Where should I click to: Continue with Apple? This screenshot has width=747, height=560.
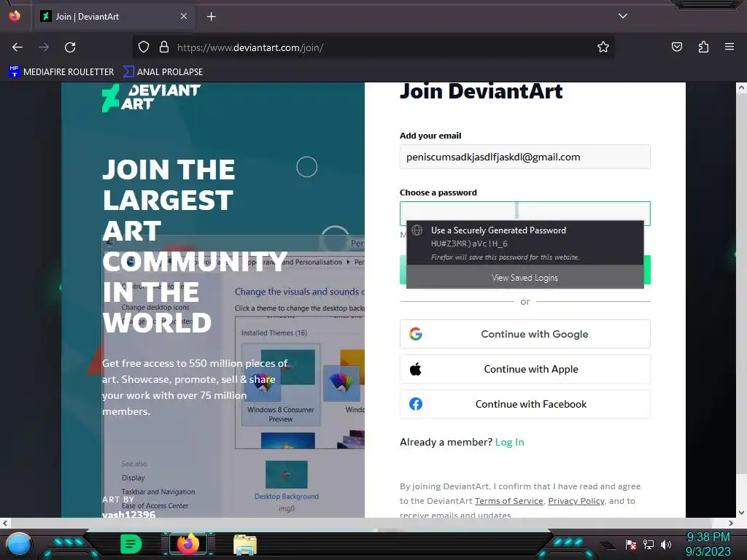[x=525, y=369]
